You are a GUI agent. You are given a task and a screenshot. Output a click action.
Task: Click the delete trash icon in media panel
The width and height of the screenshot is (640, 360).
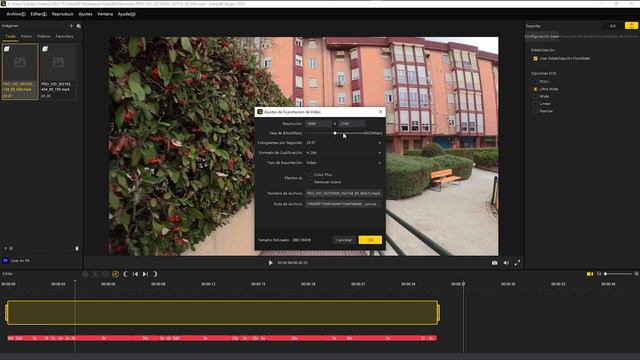(77, 248)
